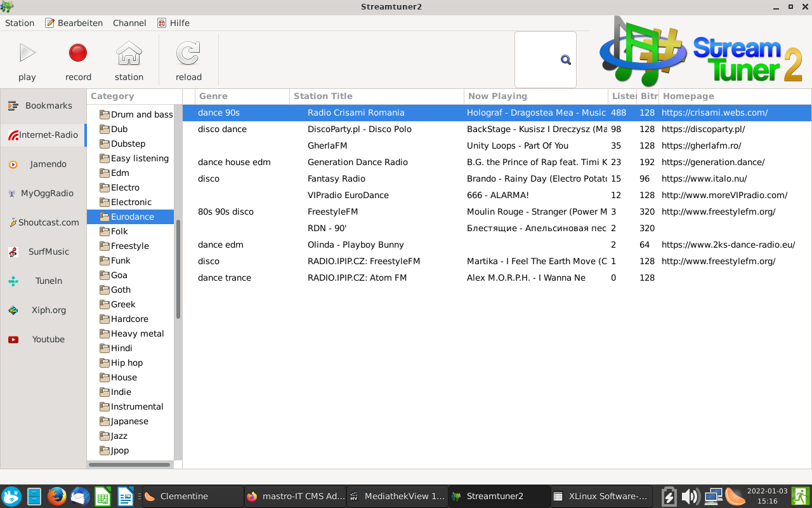Select Folk category
The width and height of the screenshot is (812, 508).
(114, 232)
